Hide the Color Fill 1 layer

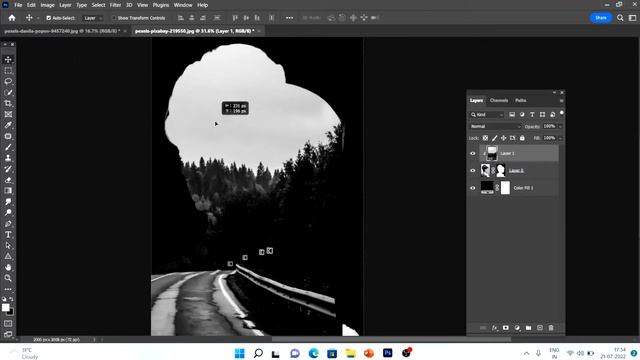coord(473,188)
